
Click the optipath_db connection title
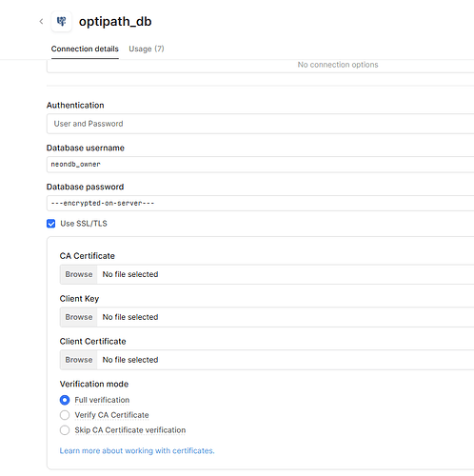pyautogui.click(x=115, y=22)
